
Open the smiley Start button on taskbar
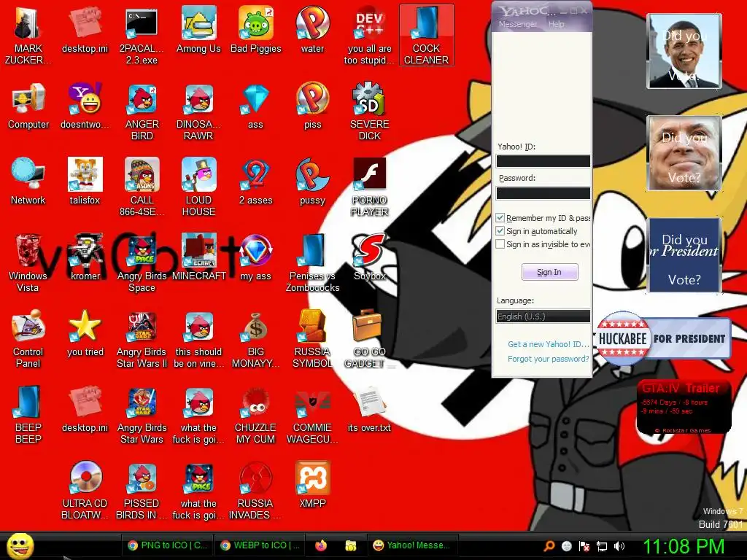pos(20,545)
